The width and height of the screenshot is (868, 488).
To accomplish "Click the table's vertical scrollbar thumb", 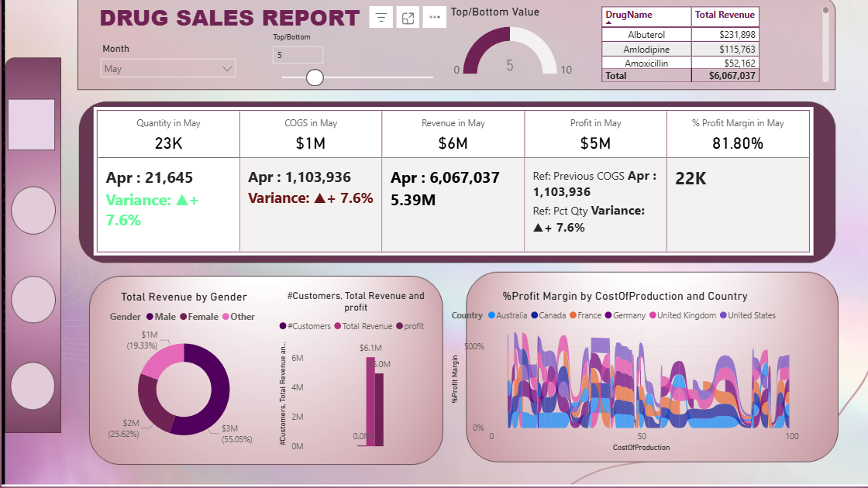I will tap(825, 10).
